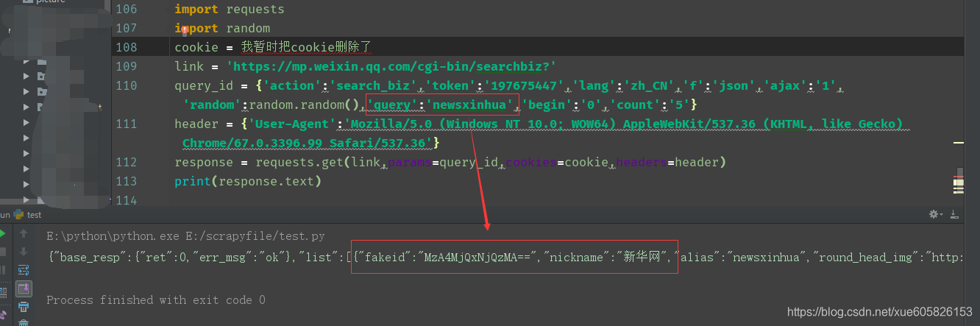980x326 pixels.
Task: Select the test run tab
Action: pos(28,215)
